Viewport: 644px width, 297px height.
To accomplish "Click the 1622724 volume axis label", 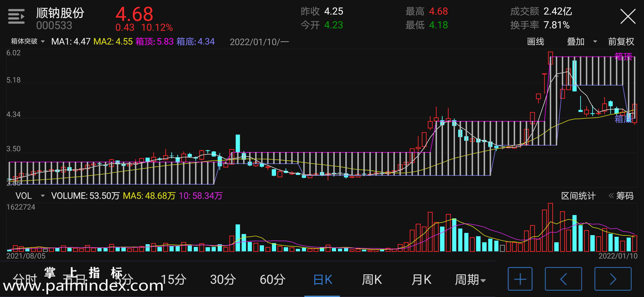I will (x=21, y=207).
